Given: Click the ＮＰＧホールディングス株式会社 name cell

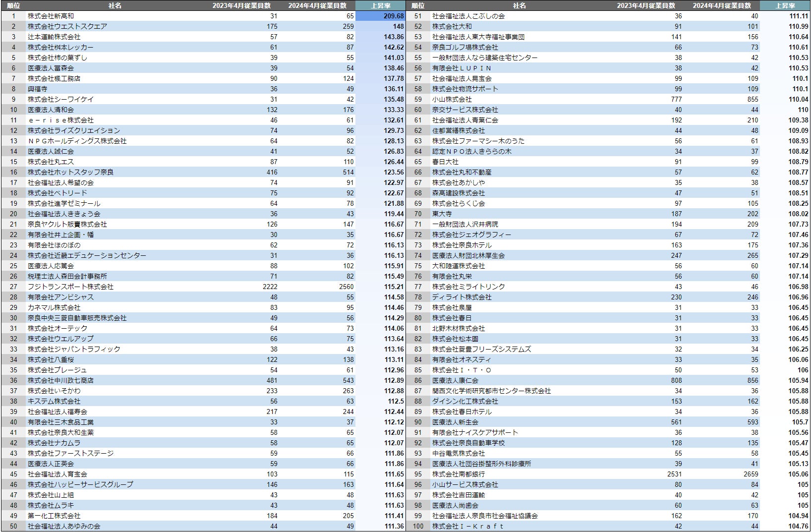Looking at the screenshot, I should [77, 141].
